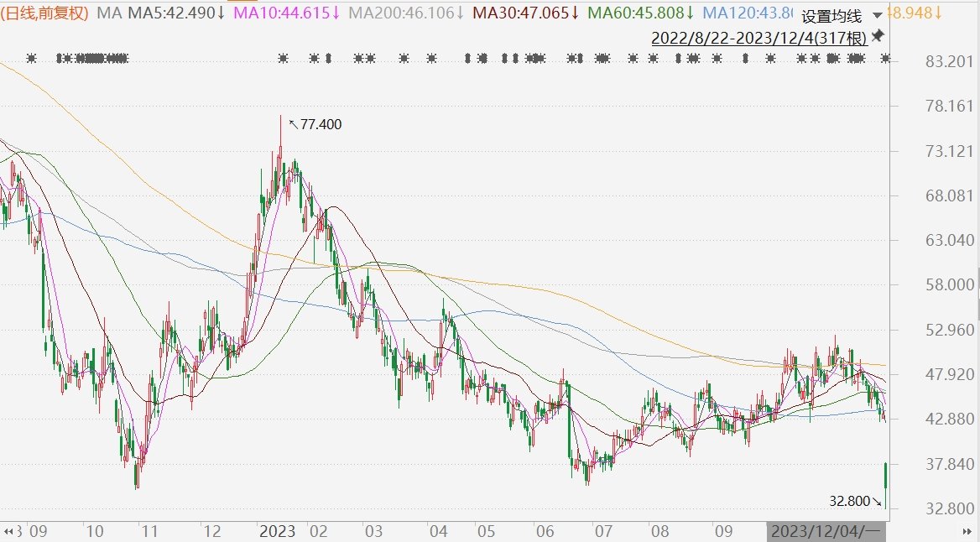
Task: Click the 设置均线 label
Action: point(831,16)
